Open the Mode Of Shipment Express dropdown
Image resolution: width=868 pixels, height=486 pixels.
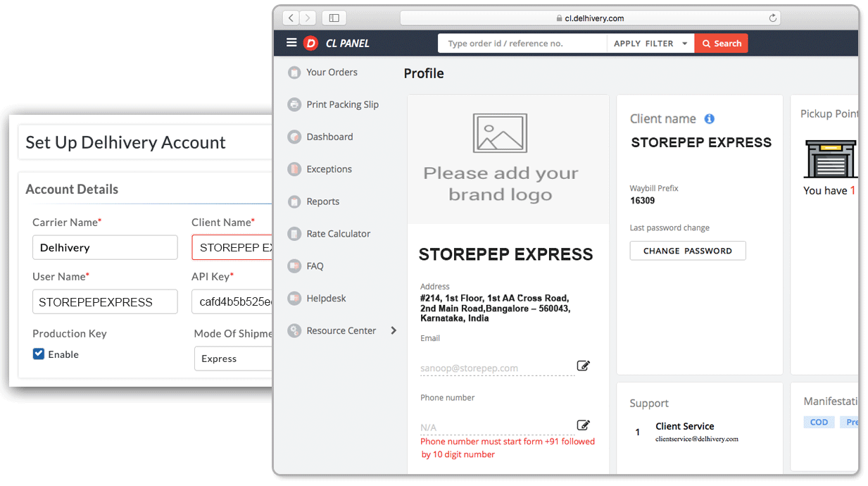tap(233, 359)
